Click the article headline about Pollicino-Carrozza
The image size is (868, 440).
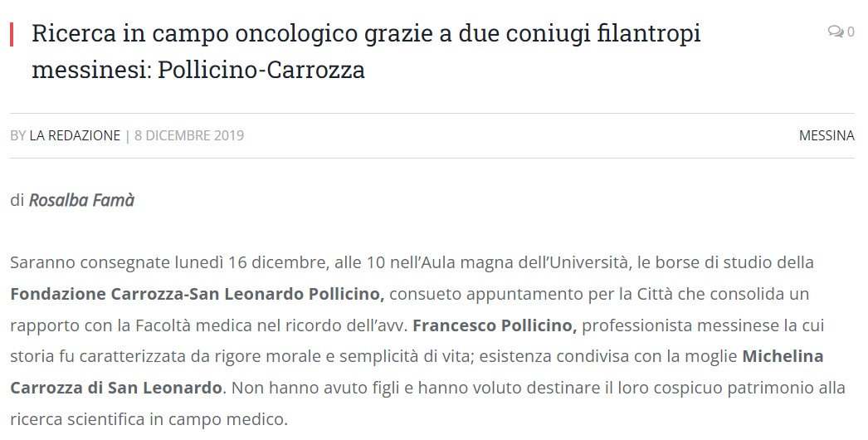(366, 51)
